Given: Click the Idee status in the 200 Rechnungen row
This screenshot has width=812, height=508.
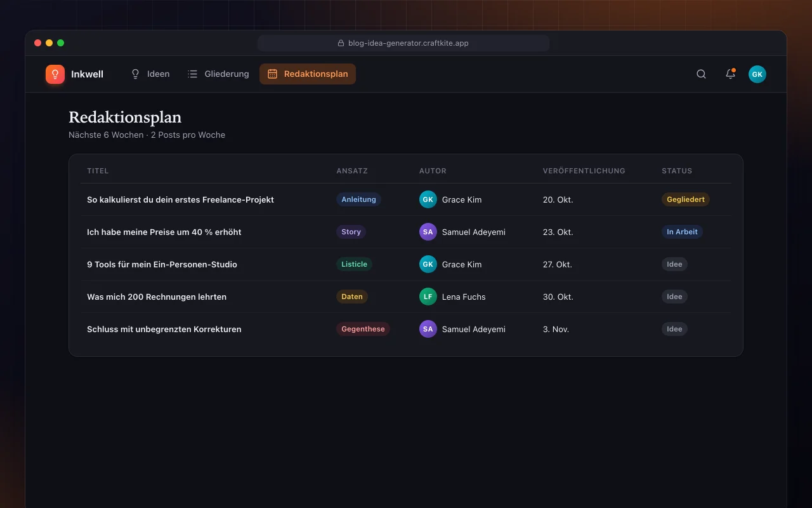Looking at the screenshot, I should coord(674,297).
